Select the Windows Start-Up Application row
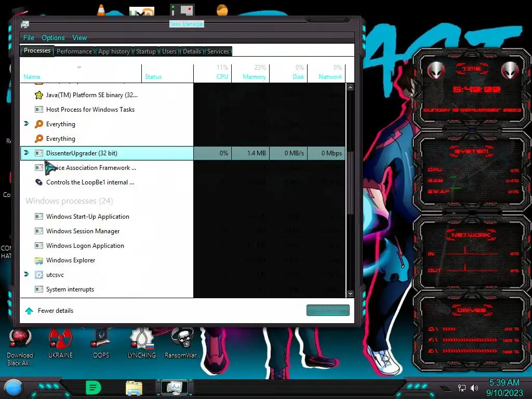Screen dimensions: 532x399 (183, 217)
